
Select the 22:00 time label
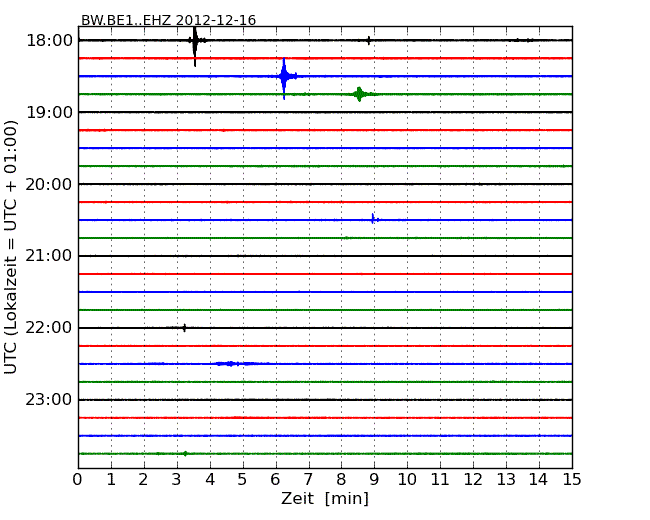click(x=49, y=328)
